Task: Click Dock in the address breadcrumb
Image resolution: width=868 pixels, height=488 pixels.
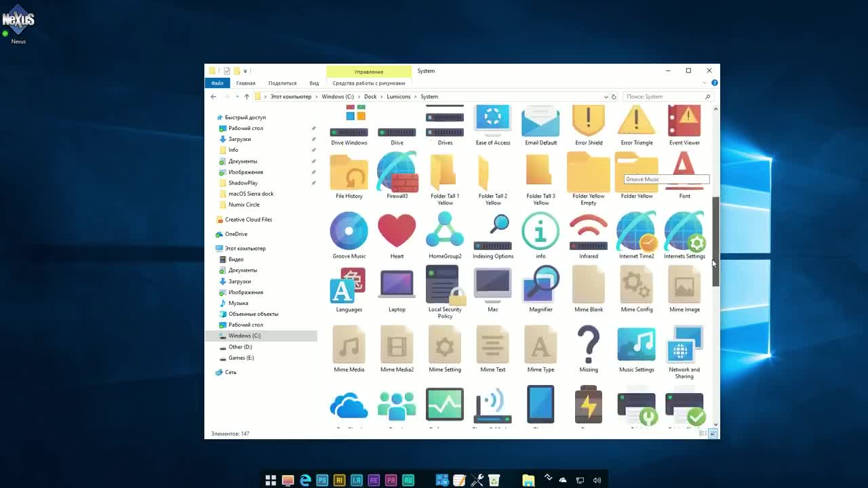Action: point(370,96)
